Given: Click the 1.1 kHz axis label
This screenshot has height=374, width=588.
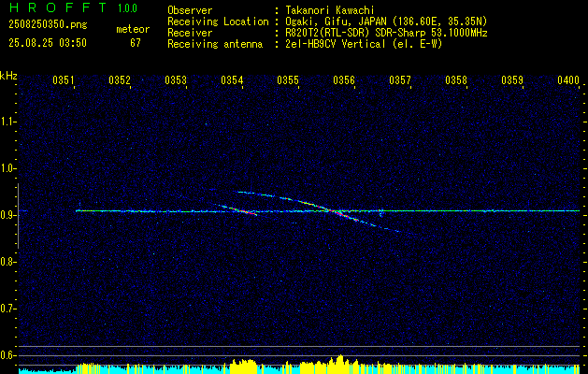Looking at the screenshot, I should pyautogui.click(x=7, y=122).
